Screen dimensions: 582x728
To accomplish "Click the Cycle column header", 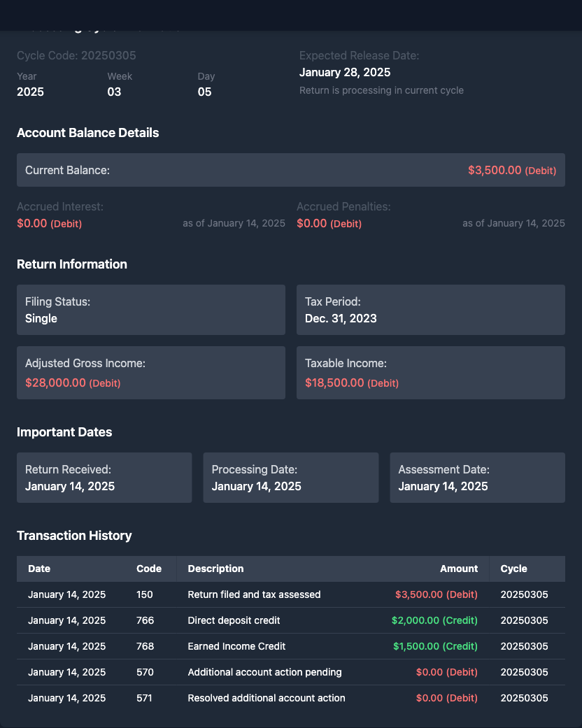I will [513, 569].
